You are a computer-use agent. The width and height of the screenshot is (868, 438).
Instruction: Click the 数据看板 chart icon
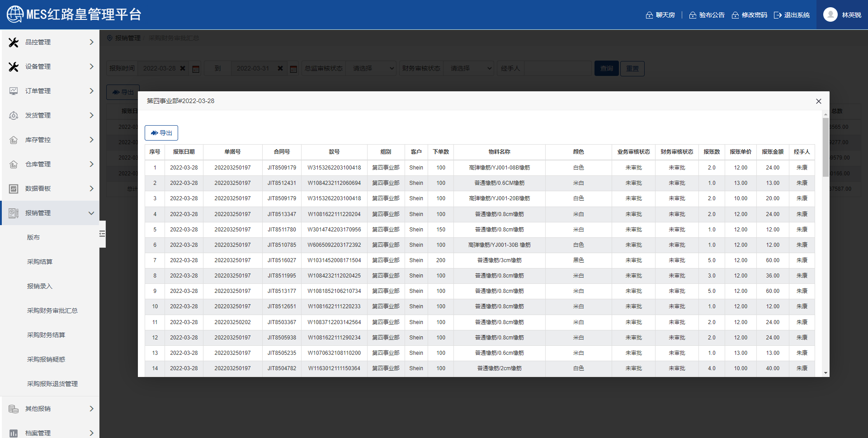click(14, 188)
